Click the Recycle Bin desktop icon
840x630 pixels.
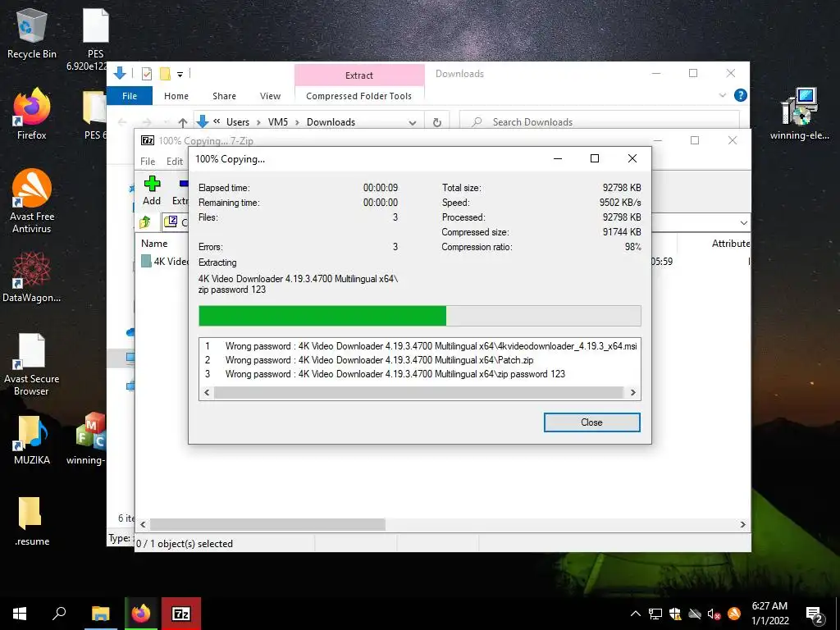tap(32, 33)
